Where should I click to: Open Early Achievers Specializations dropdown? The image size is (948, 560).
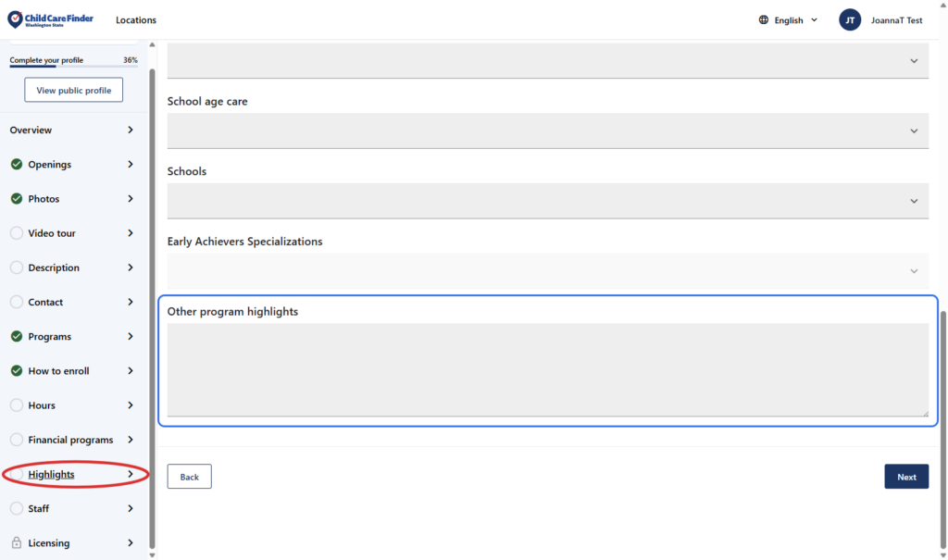(547, 270)
